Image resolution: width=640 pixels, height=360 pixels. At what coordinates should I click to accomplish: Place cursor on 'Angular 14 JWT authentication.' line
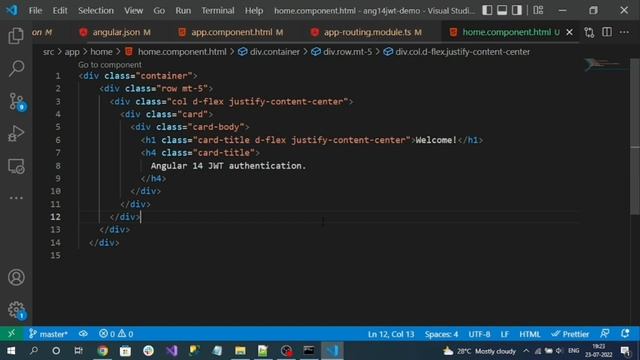click(x=228, y=166)
